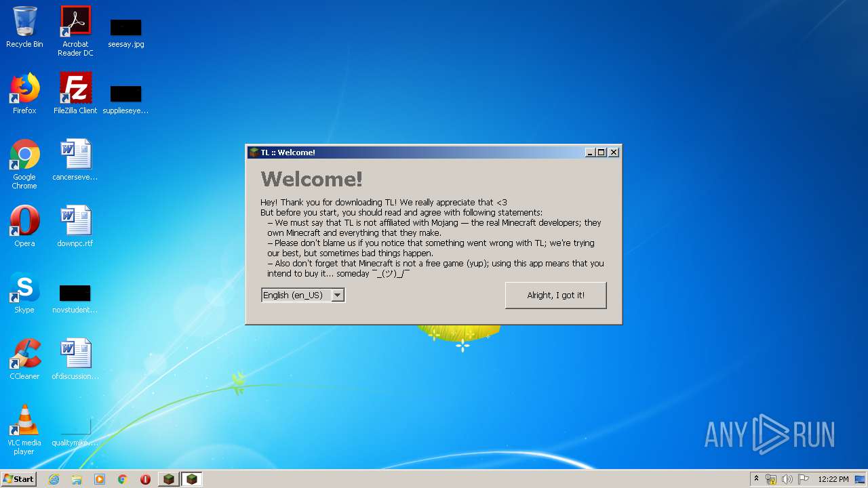Viewport: 868px width, 488px height.
Task: Open media player taskbar icon
Action: 100,479
